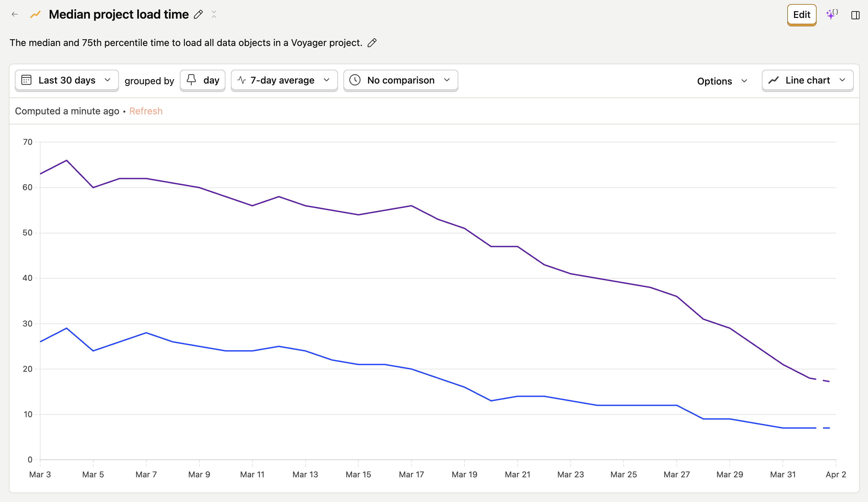Click the pin icon beside day
The height and width of the screenshot is (502, 868).
[x=192, y=80]
